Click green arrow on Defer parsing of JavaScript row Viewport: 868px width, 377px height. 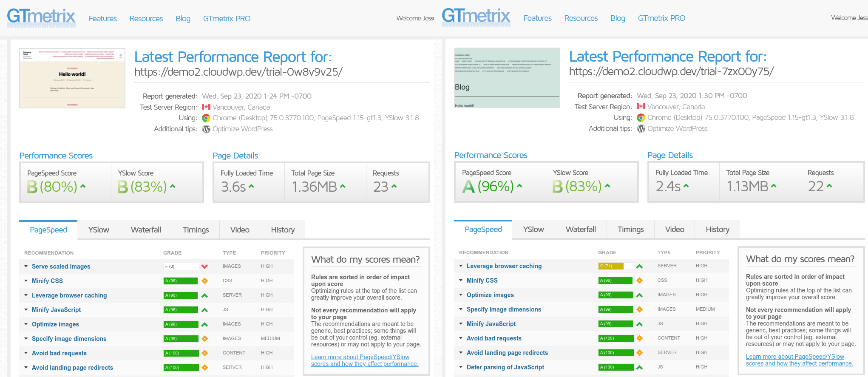click(x=639, y=367)
